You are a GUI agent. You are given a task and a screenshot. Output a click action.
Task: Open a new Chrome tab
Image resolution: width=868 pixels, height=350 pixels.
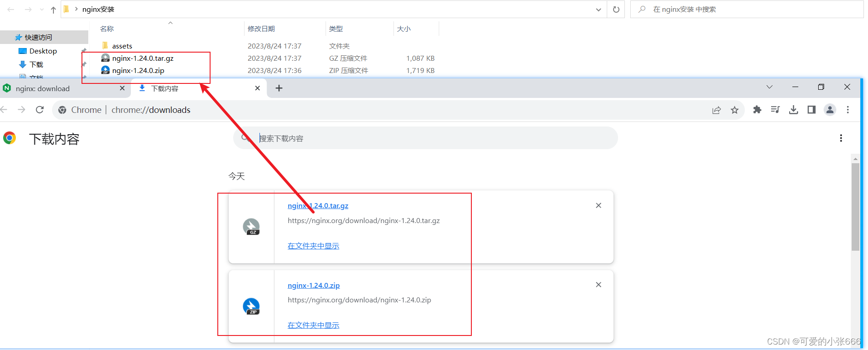coord(279,88)
